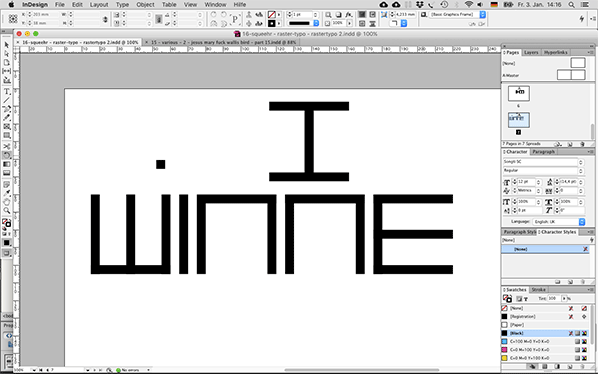Select the Page tool
This screenshot has width=598, height=374.
[x=6, y=63]
